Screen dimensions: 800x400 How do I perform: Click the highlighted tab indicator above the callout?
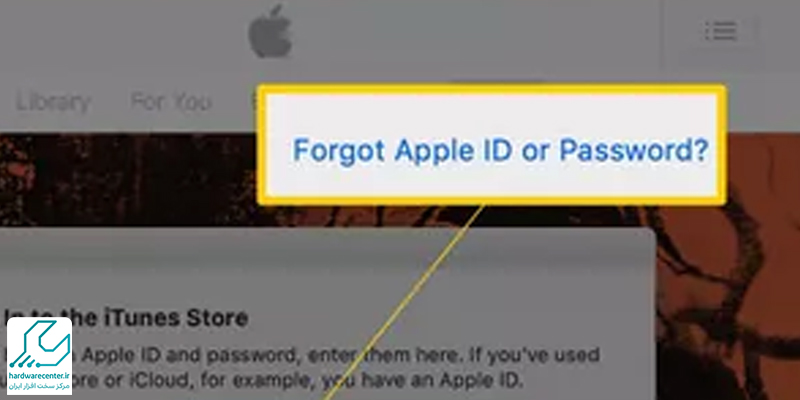click(x=497, y=83)
